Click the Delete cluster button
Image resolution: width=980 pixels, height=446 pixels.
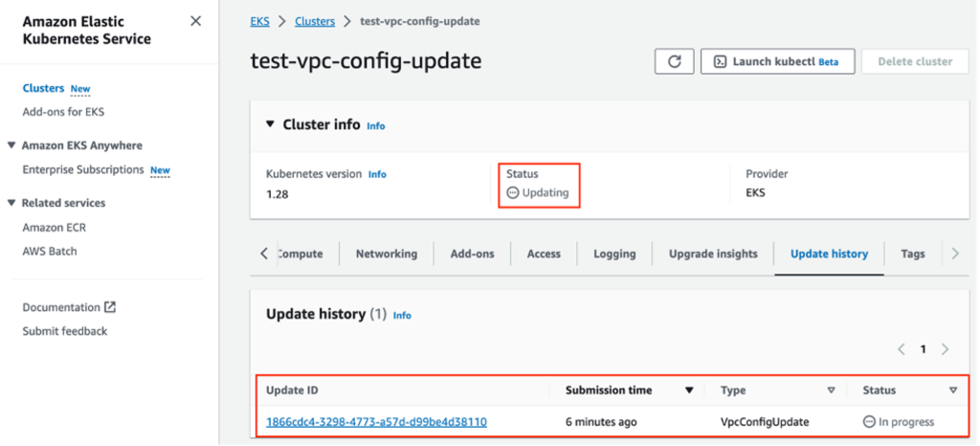pos(915,62)
